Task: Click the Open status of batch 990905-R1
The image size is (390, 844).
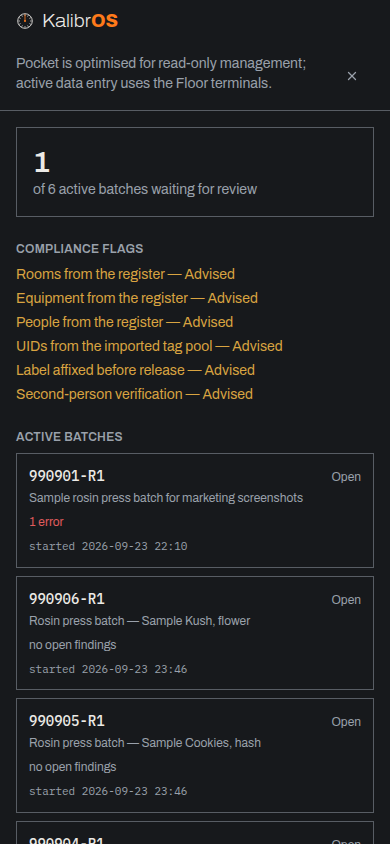Action: [x=346, y=722]
